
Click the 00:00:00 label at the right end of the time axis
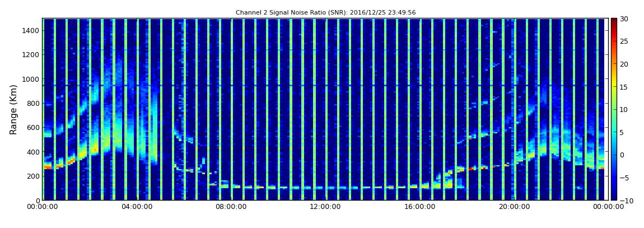pyautogui.click(x=608, y=207)
